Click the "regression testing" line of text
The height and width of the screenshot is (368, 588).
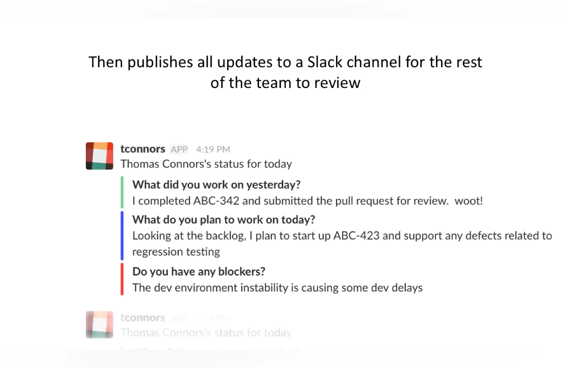[x=176, y=252]
